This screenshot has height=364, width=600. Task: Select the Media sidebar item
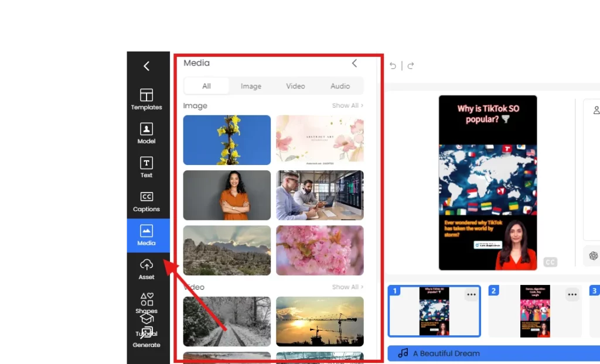[148, 235]
